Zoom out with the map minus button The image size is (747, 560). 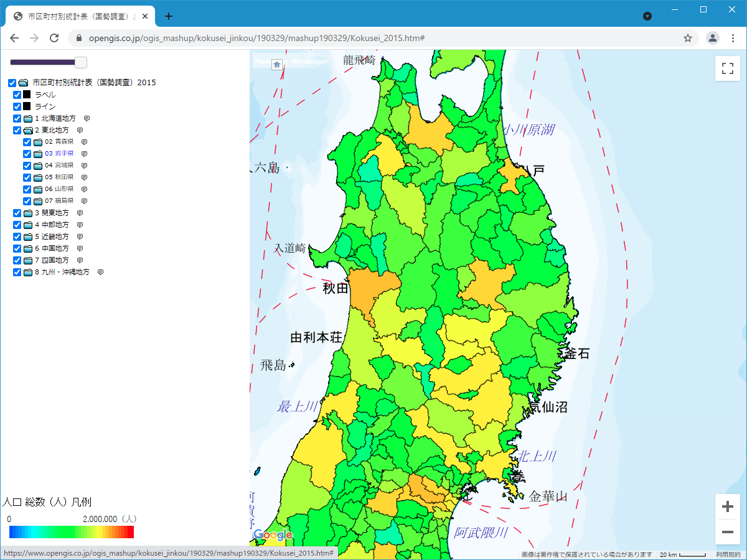(x=727, y=532)
